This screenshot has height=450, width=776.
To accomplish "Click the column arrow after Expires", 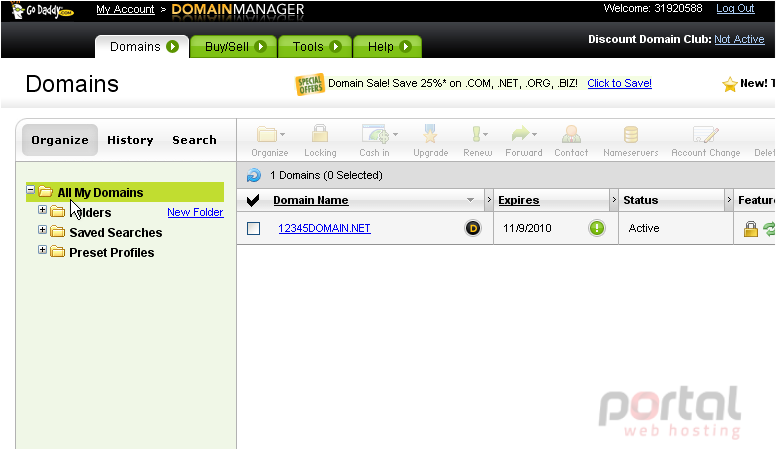I will [614, 200].
